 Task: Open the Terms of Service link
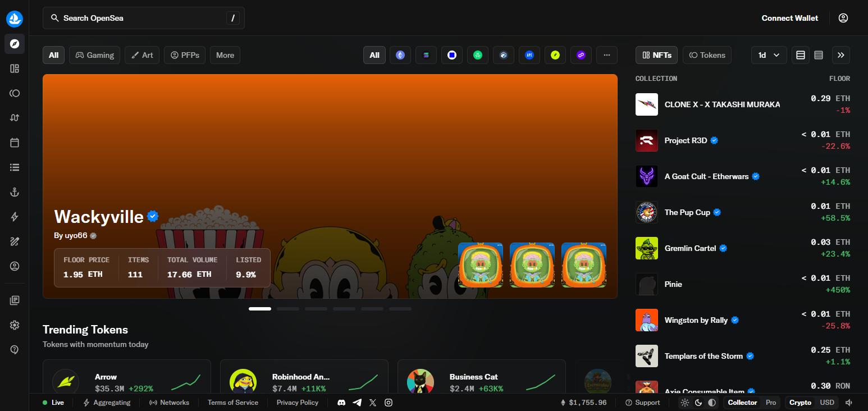(233, 403)
